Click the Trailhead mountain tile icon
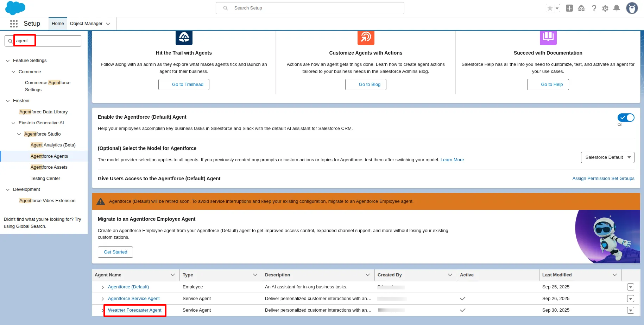 (x=184, y=37)
